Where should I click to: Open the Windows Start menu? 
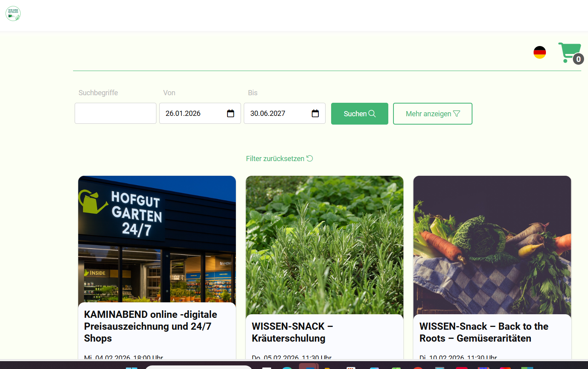[x=131, y=367]
